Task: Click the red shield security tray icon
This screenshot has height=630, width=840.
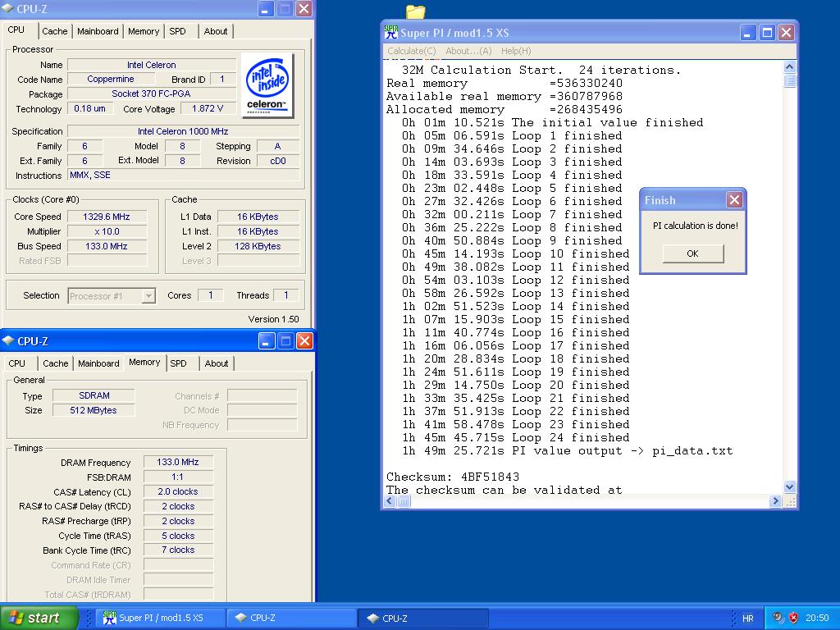Action: click(x=794, y=618)
